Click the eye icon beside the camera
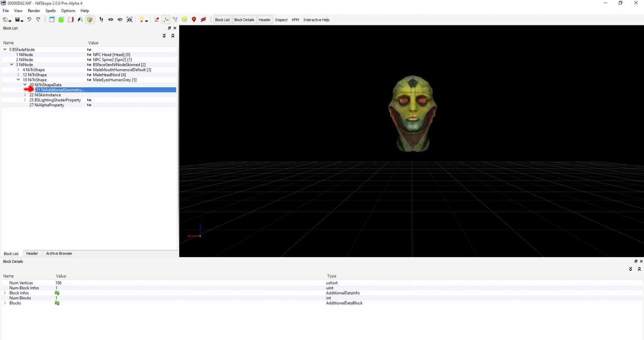The image size is (644, 340). (120, 20)
